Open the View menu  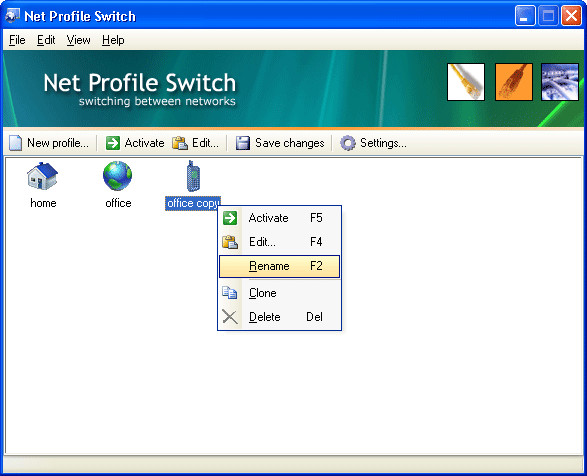(x=79, y=40)
